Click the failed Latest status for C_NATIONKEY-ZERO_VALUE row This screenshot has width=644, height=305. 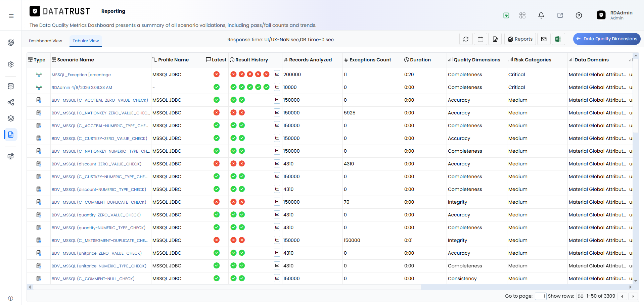(x=217, y=112)
